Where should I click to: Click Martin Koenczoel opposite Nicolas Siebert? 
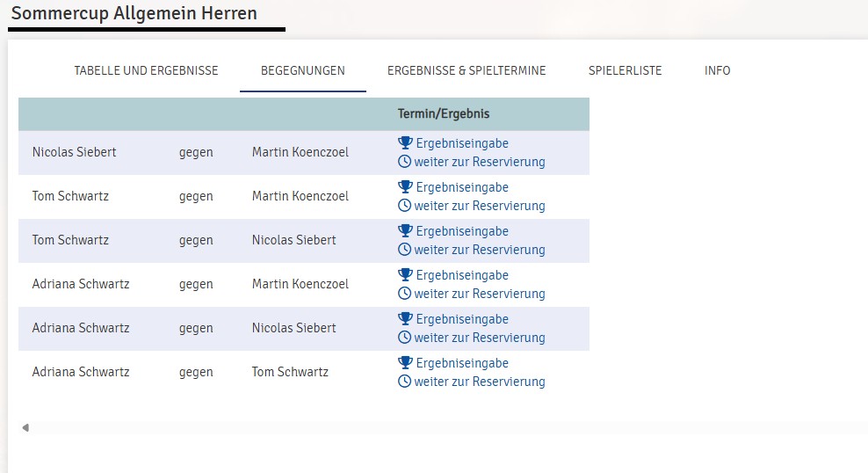coord(300,152)
